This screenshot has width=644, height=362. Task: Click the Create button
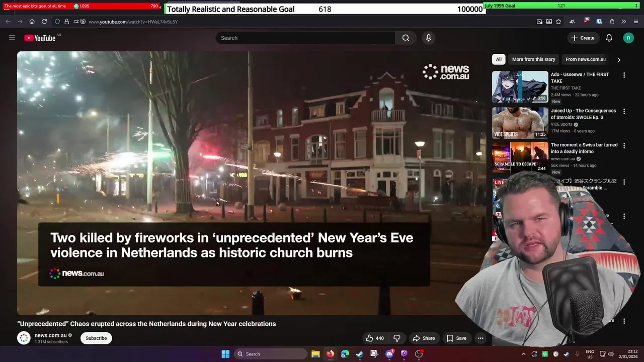pyautogui.click(x=583, y=38)
